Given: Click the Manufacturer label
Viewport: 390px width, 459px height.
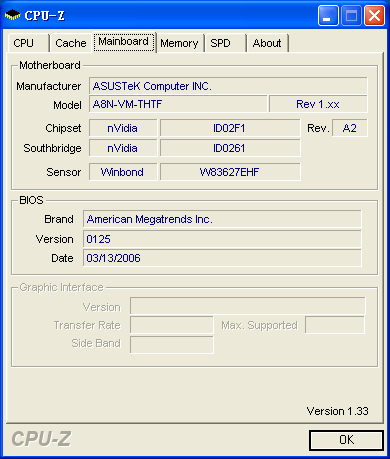Looking at the screenshot, I should point(49,86).
